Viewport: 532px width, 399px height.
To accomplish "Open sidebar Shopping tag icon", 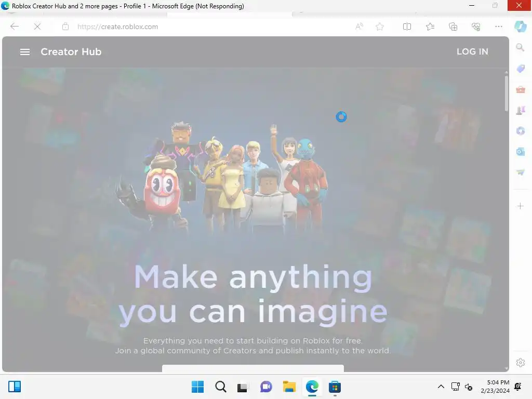I will pyautogui.click(x=521, y=69).
